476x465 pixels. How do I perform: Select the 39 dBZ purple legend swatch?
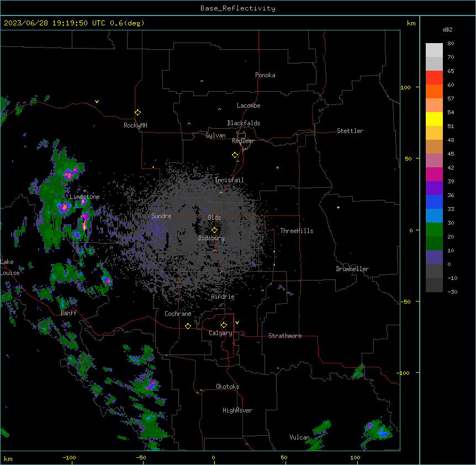[x=434, y=188]
